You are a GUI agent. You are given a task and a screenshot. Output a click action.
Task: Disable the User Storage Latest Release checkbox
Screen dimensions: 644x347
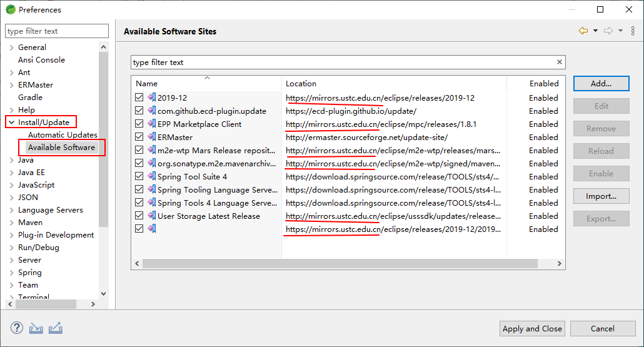[x=139, y=216]
